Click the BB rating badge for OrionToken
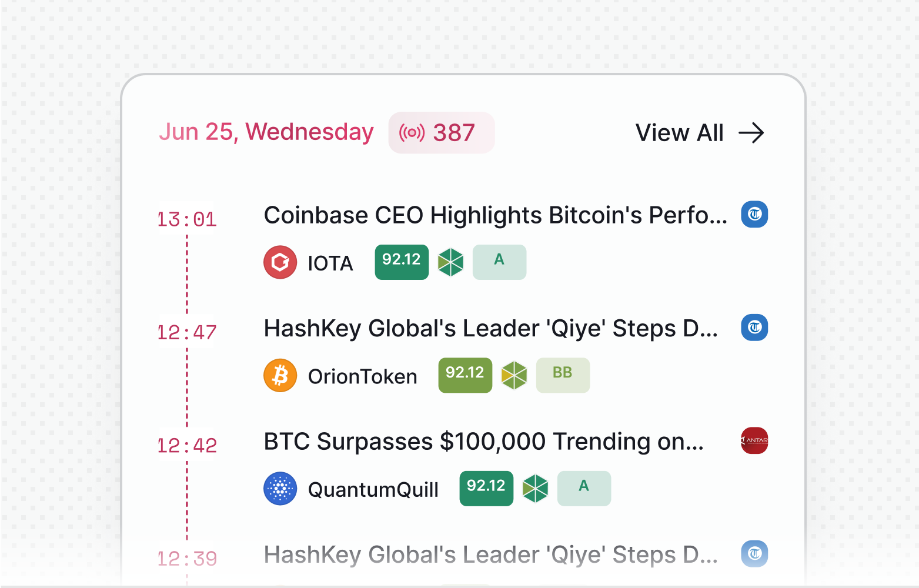 point(563,375)
